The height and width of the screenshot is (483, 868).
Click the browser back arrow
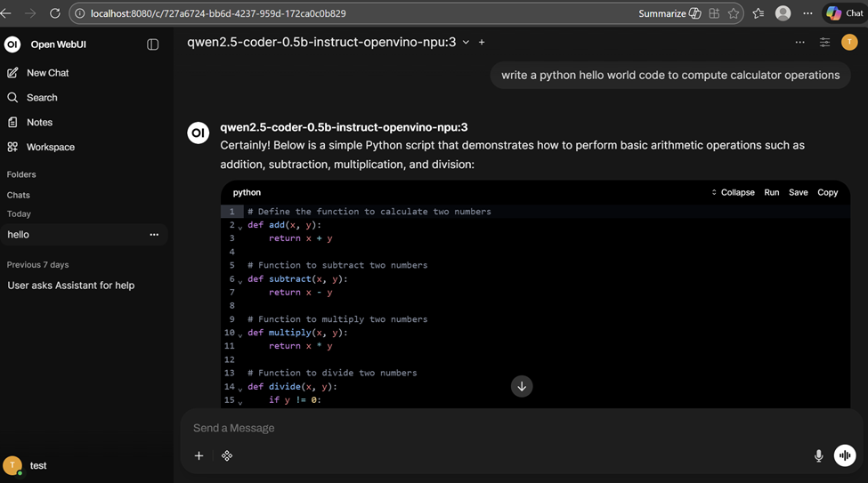pos(5,13)
